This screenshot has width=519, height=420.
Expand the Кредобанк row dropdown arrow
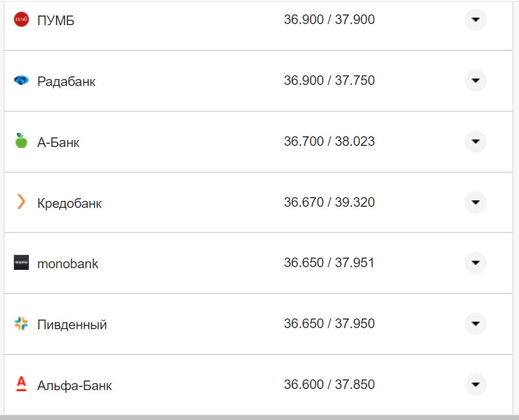(x=475, y=203)
